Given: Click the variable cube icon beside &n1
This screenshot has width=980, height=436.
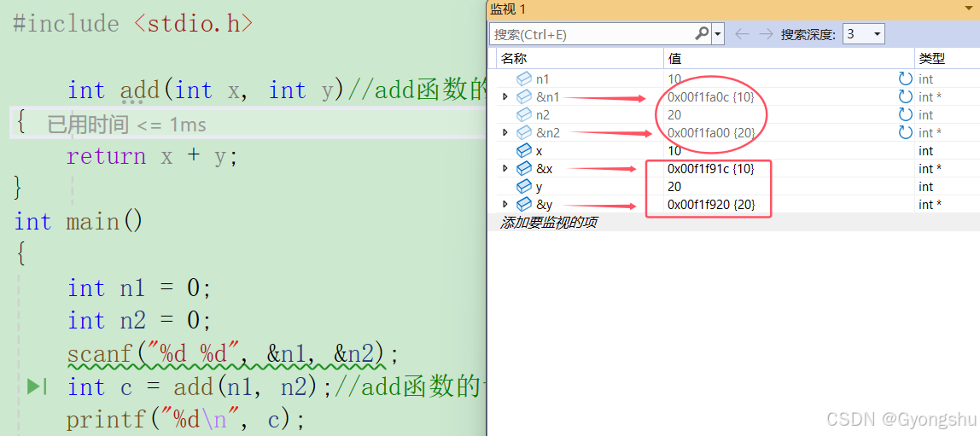Looking at the screenshot, I should pos(524,96).
